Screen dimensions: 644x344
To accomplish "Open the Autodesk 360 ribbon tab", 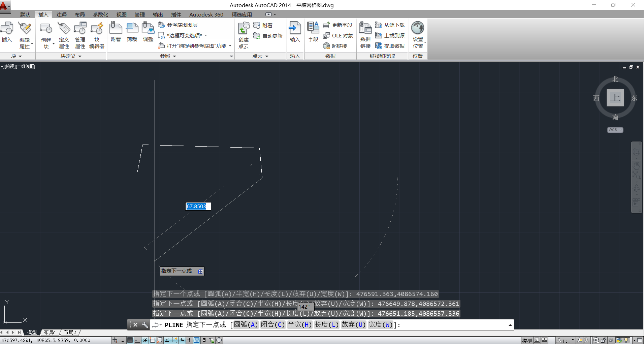I will point(206,14).
